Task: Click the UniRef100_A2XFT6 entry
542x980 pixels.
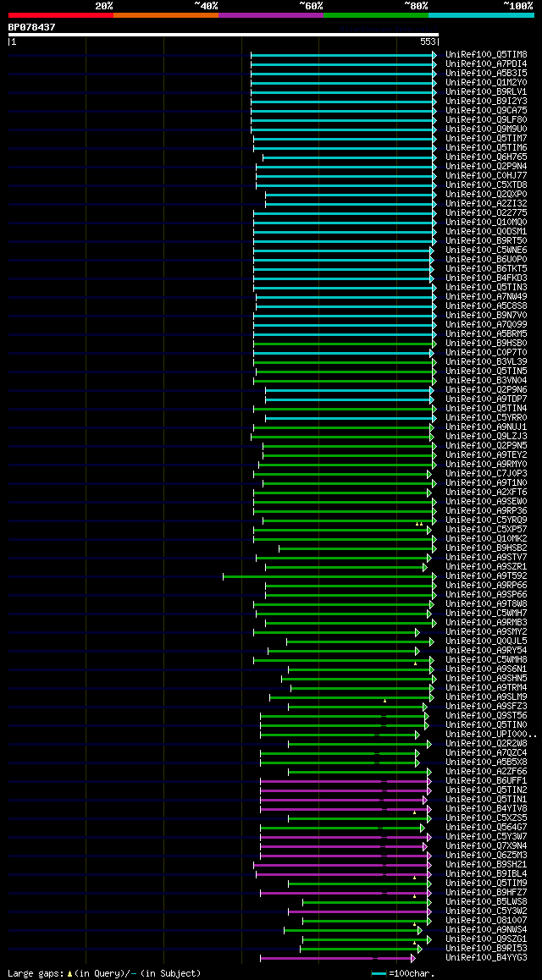Action: [486, 491]
